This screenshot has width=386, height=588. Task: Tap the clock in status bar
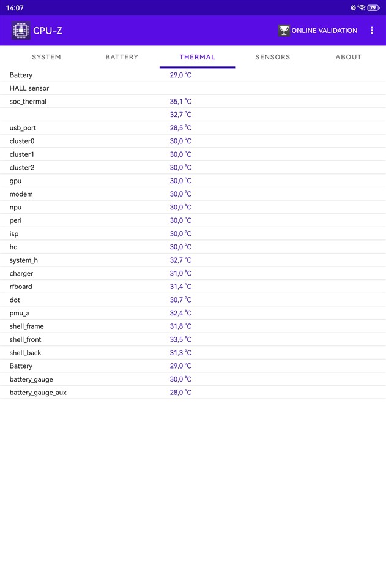[x=15, y=8]
